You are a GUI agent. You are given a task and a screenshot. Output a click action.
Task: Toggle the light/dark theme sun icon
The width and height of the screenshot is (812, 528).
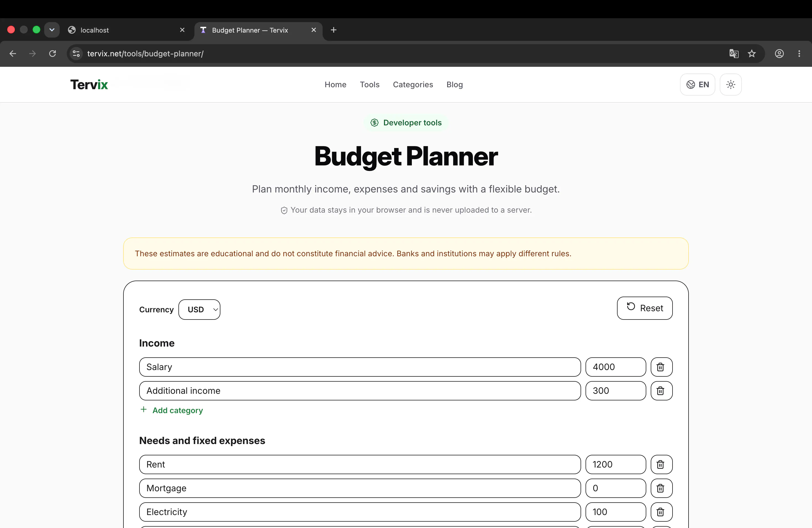click(731, 85)
